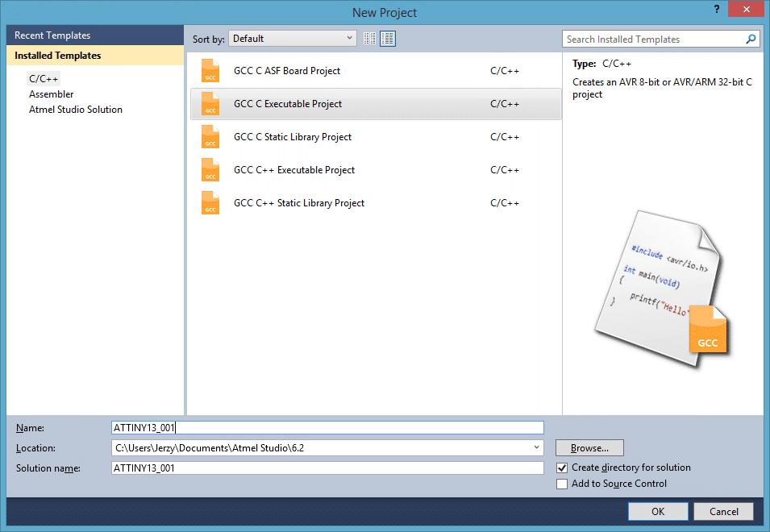The width and height of the screenshot is (770, 532).
Task: Enable Add to Source Control checkbox
Action: pyautogui.click(x=562, y=484)
